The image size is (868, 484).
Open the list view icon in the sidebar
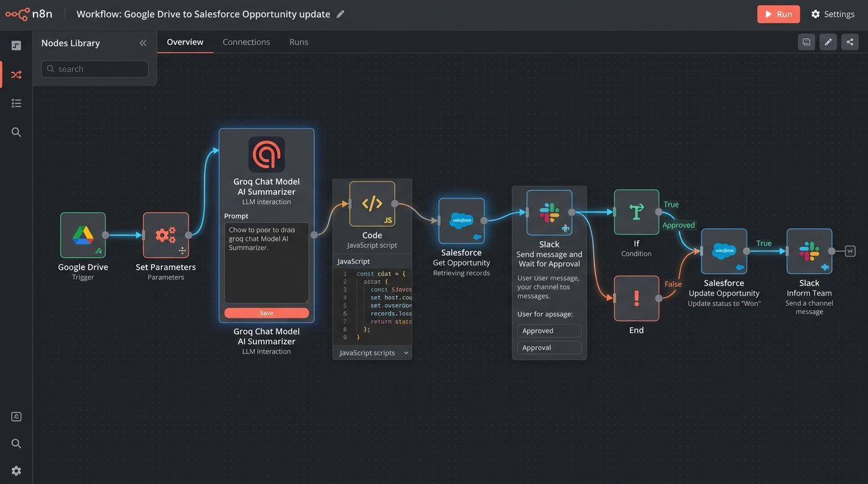click(x=16, y=103)
